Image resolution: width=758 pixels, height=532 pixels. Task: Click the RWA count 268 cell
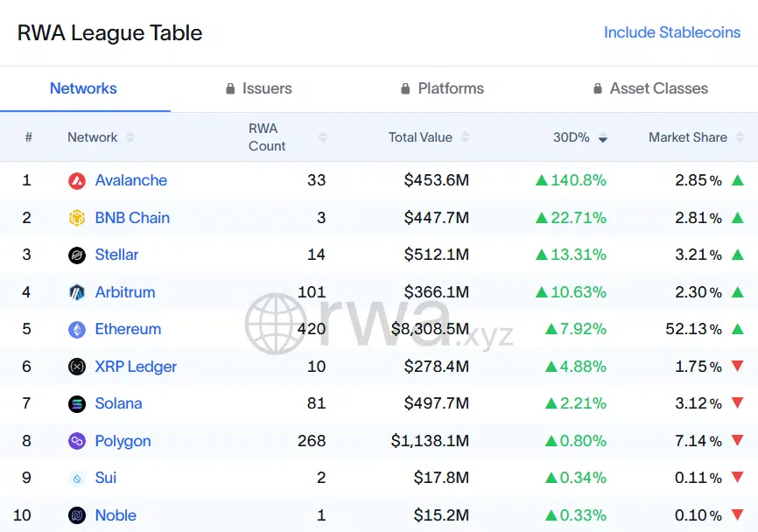312,441
